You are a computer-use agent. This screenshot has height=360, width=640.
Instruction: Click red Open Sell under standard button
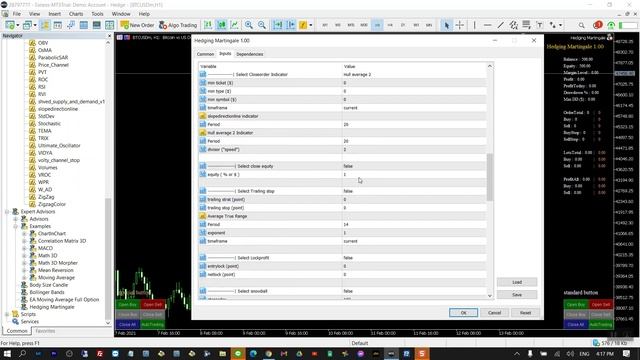point(600,304)
